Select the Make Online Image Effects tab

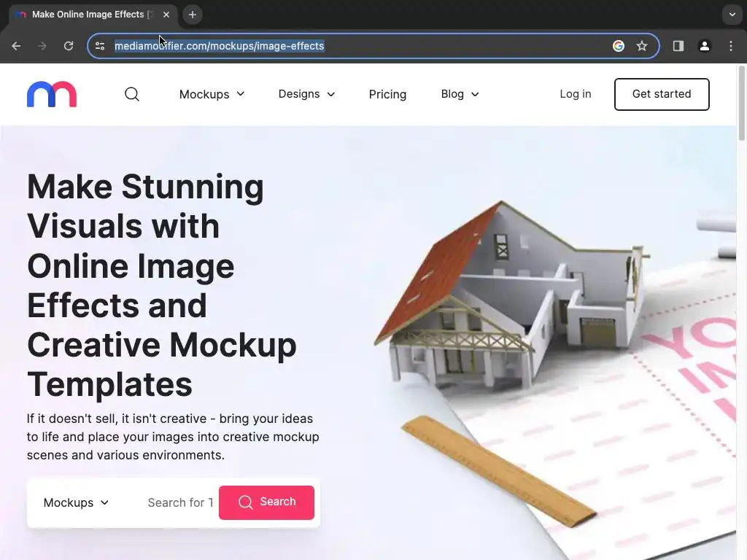click(x=93, y=15)
